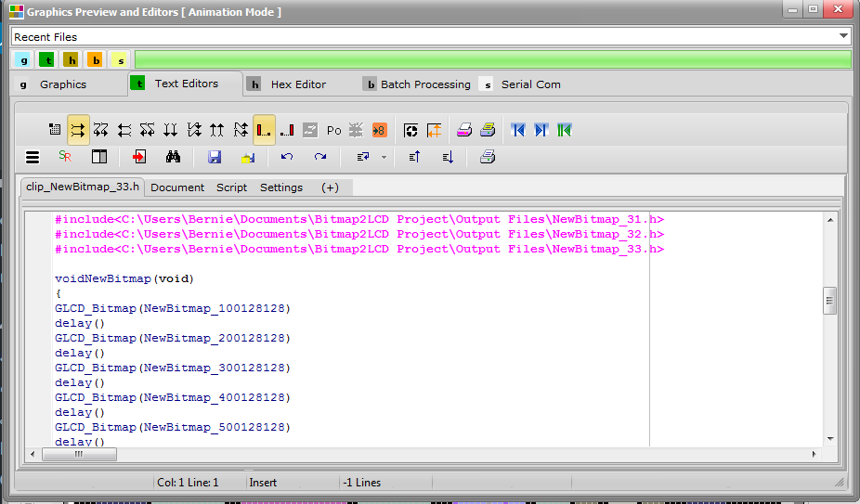Click the redo arrow icon
860x504 pixels.
(320, 157)
